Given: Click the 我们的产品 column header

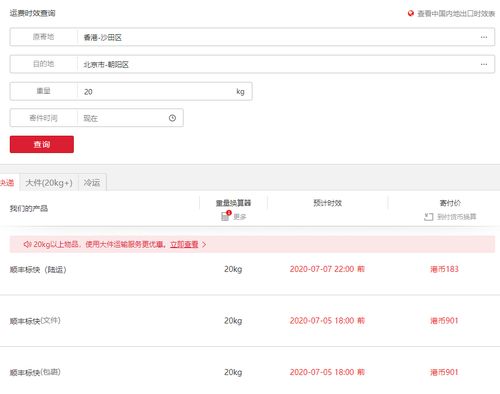Looking at the screenshot, I should (x=29, y=209).
